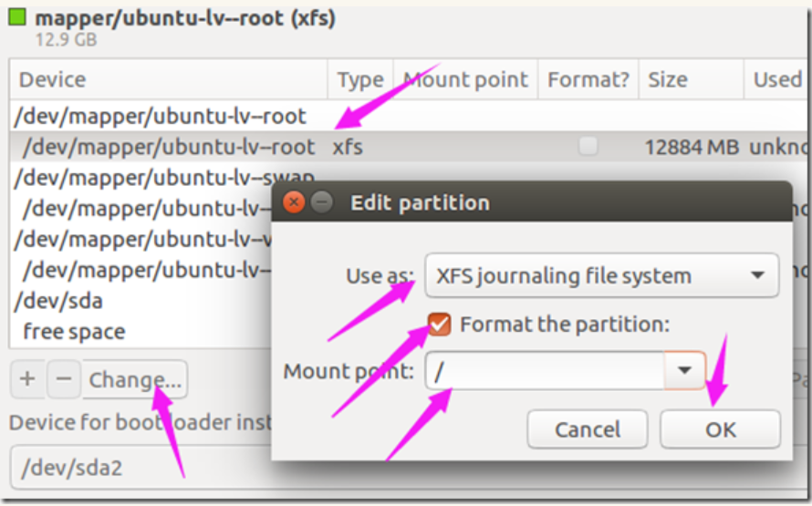The height and width of the screenshot is (506, 812).
Task: Click the Format? column header
Action: click(588, 79)
